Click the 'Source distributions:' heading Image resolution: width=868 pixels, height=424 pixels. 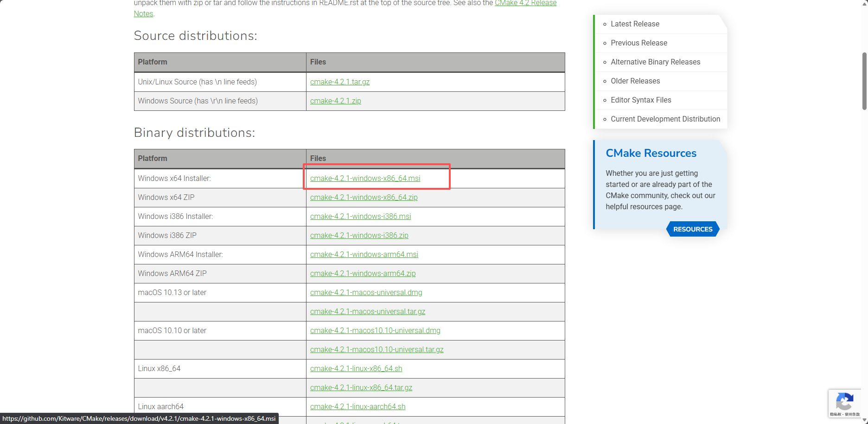(x=195, y=36)
